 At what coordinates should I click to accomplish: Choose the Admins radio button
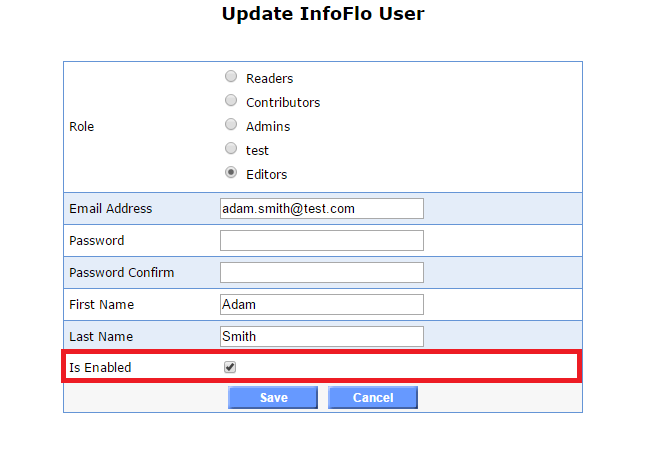[231, 125]
